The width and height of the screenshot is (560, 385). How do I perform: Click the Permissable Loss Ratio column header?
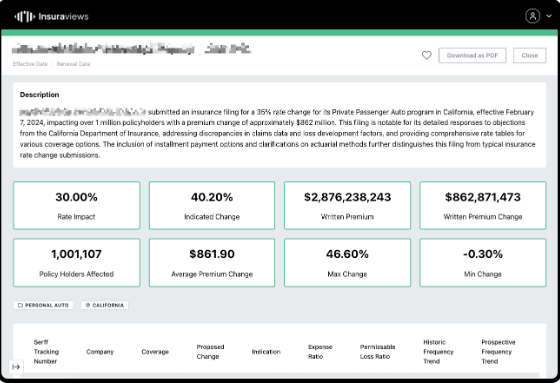pyautogui.click(x=378, y=352)
